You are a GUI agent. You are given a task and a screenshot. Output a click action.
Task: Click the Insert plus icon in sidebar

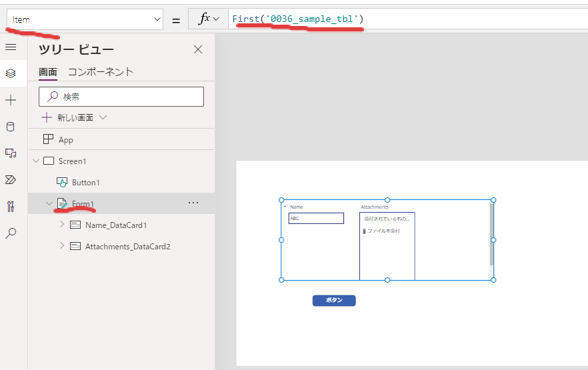click(x=11, y=100)
